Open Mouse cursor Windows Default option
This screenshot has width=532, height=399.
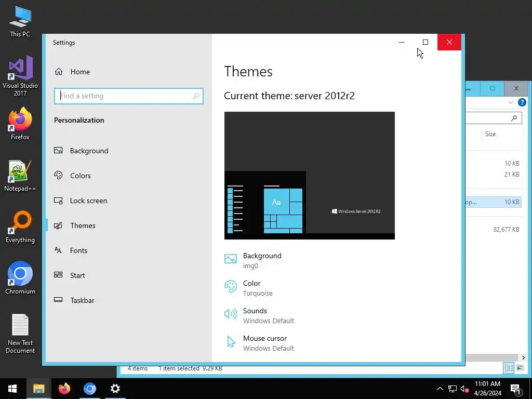(x=259, y=343)
